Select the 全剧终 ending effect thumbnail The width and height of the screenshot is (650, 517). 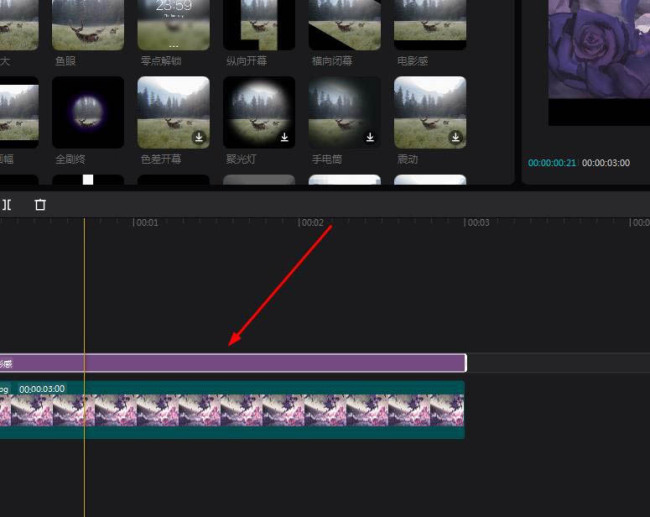click(x=88, y=112)
